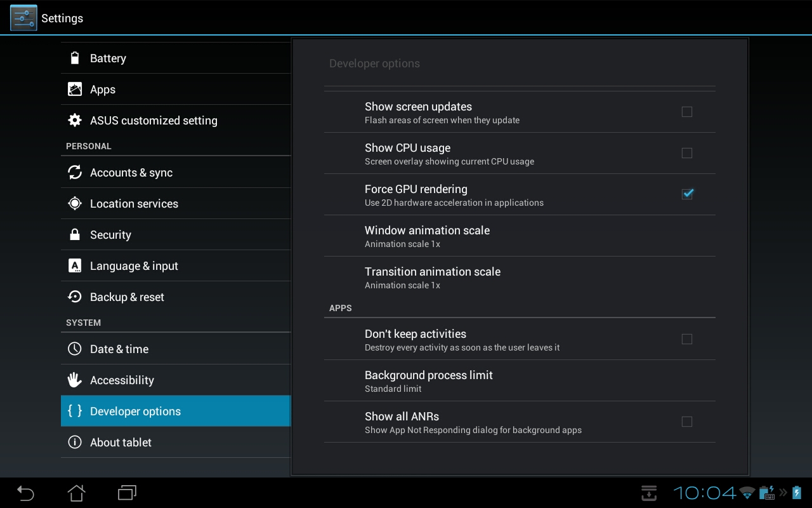Enable the Don't keep activities checkbox
Image resolution: width=812 pixels, height=508 pixels.
[x=687, y=339]
